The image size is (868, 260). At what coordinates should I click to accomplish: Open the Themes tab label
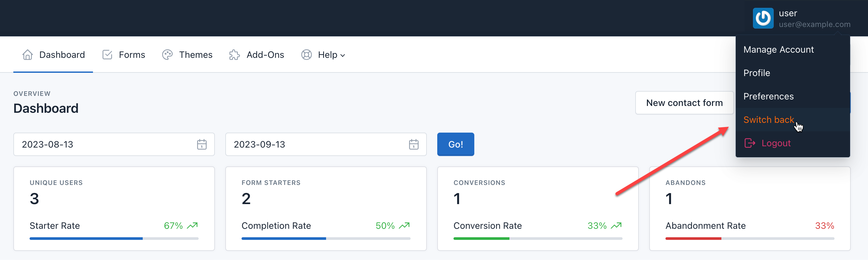click(x=195, y=55)
